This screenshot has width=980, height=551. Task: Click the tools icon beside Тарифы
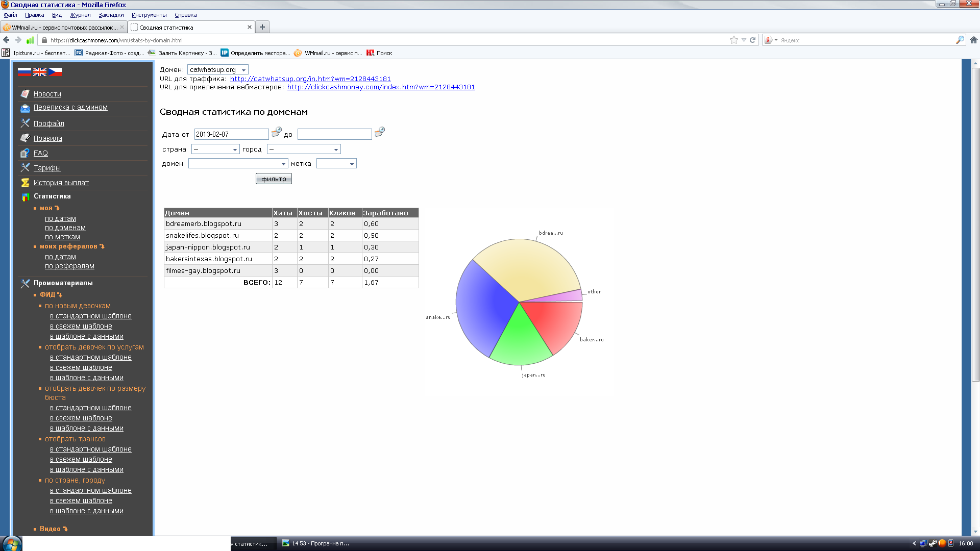pos(25,167)
